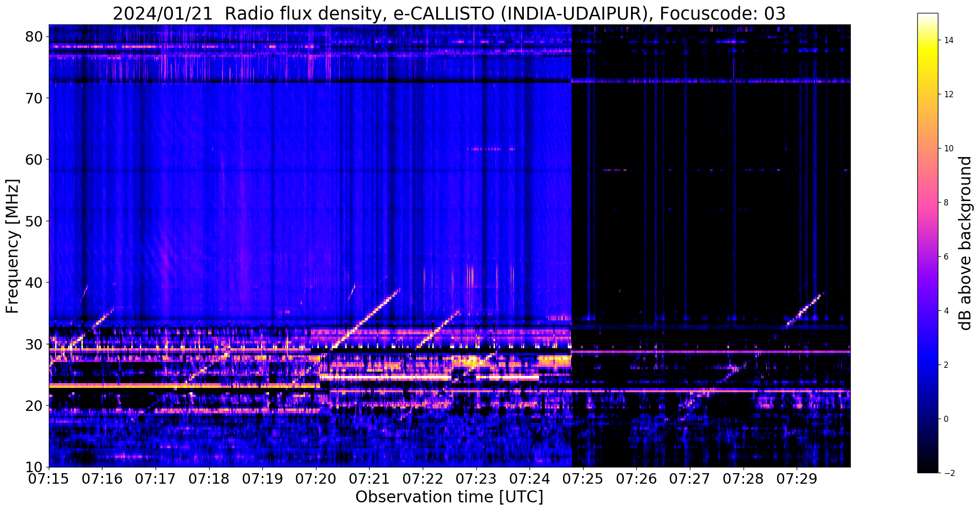Click the 'dB above background' colorbar label
The width and height of the screenshot is (980, 511).
click(x=966, y=243)
